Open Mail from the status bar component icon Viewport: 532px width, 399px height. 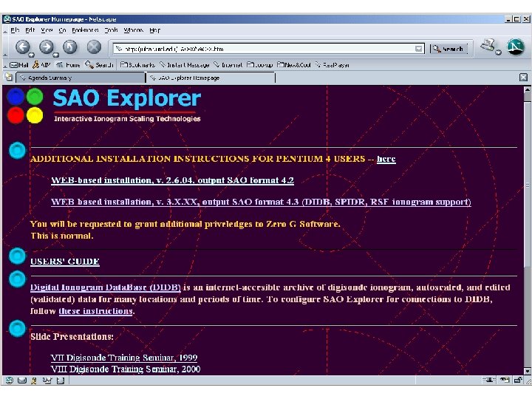point(22,381)
